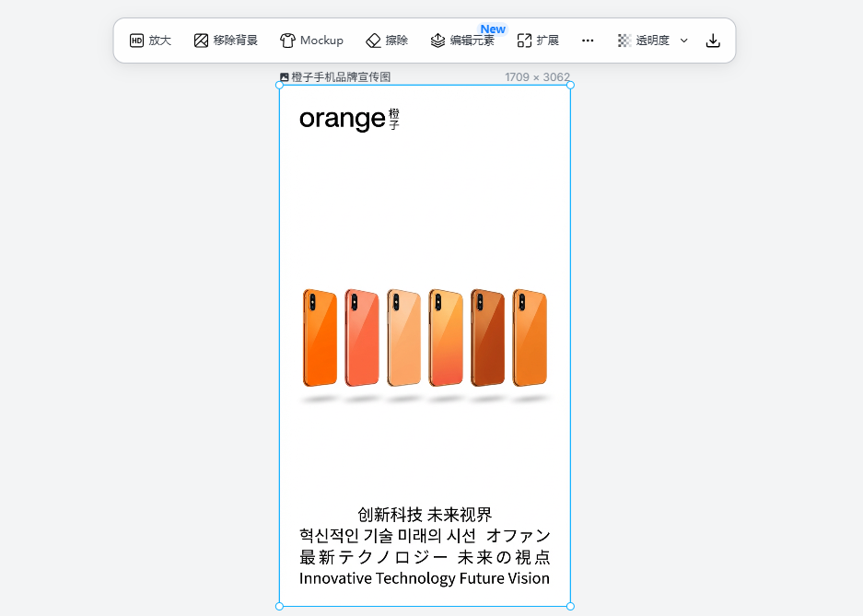
Task: Open the 编辑元素 edit elements tool
Action: pyautogui.click(x=462, y=41)
